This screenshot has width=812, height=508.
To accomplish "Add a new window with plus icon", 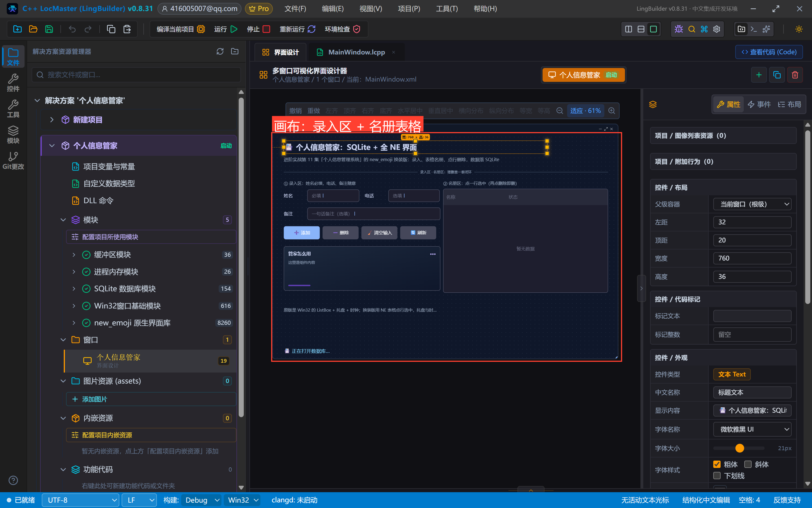I will pyautogui.click(x=759, y=75).
